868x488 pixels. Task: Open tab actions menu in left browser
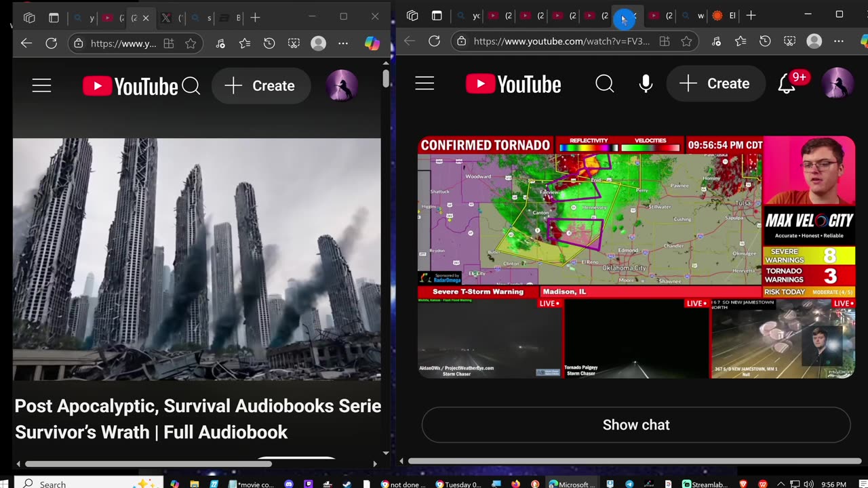(x=54, y=18)
